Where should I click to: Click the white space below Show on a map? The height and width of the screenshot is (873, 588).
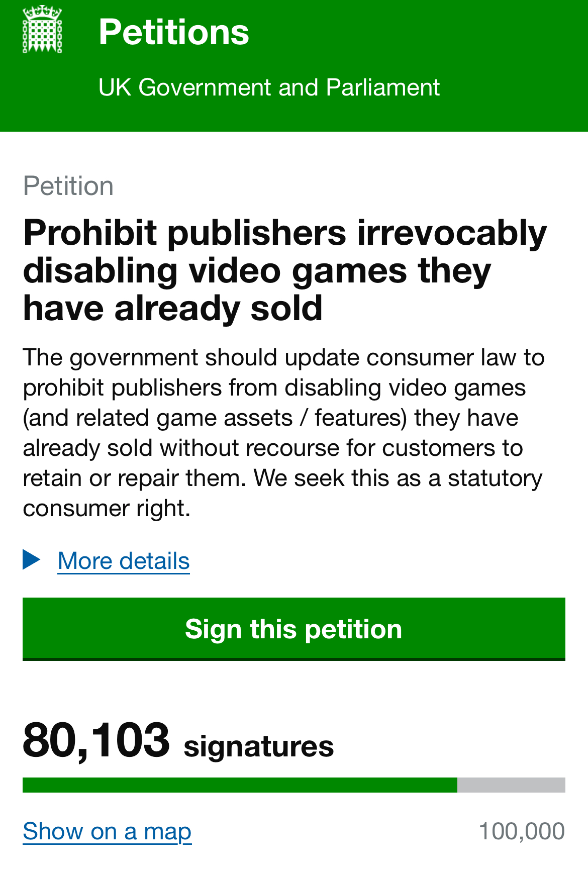tap(294, 860)
